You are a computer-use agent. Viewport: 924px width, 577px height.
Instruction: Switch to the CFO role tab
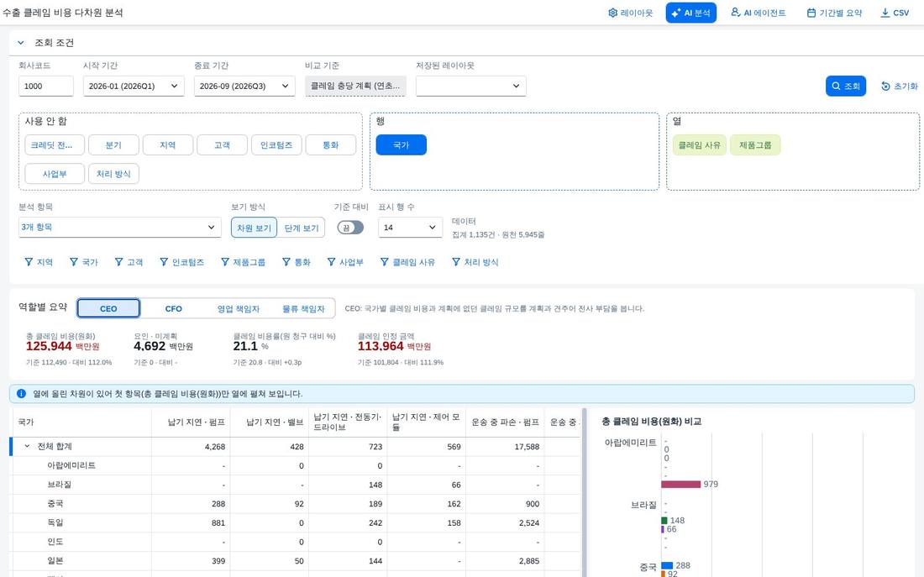tap(173, 308)
